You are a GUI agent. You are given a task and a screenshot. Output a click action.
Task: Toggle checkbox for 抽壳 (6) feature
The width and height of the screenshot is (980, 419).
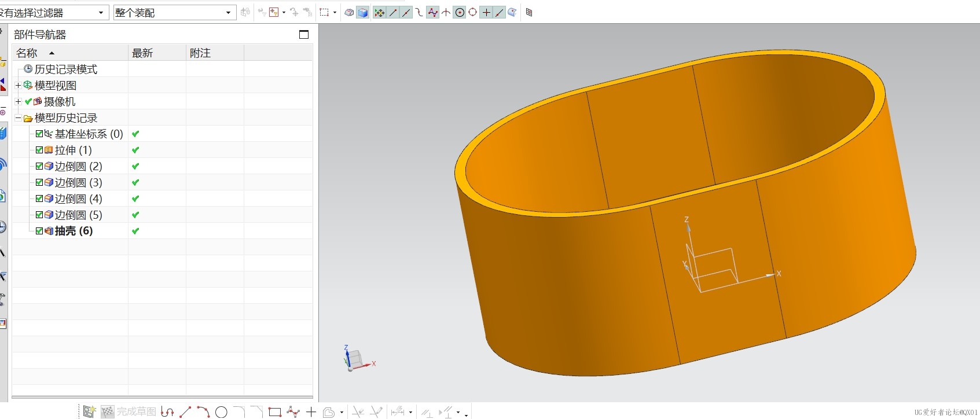coord(39,231)
